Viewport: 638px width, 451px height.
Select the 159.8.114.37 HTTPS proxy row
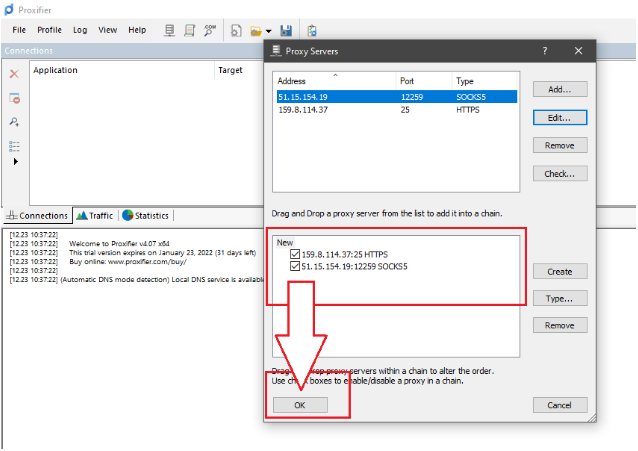(397, 109)
